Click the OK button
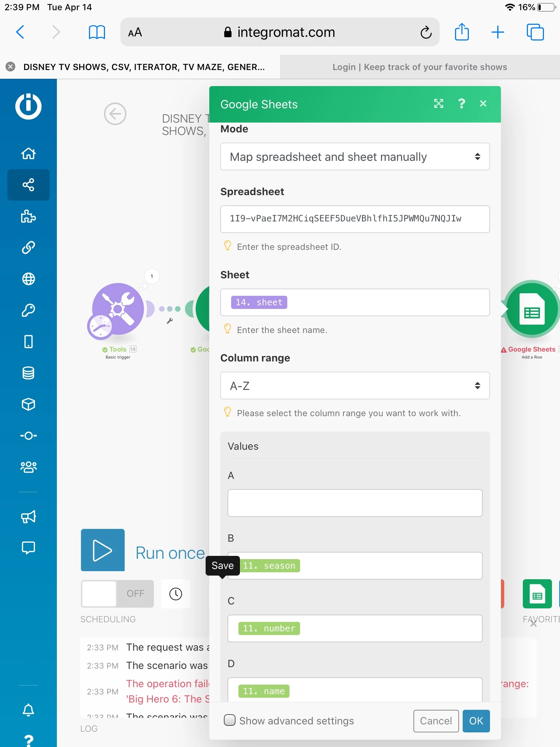560x747 pixels. (x=476, y=721)
